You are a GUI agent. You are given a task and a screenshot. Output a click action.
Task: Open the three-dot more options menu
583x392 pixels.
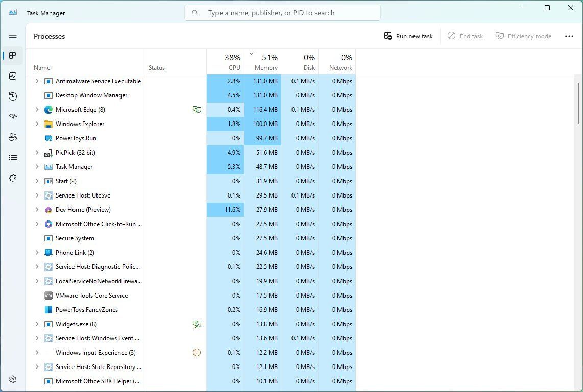point(569,36)
